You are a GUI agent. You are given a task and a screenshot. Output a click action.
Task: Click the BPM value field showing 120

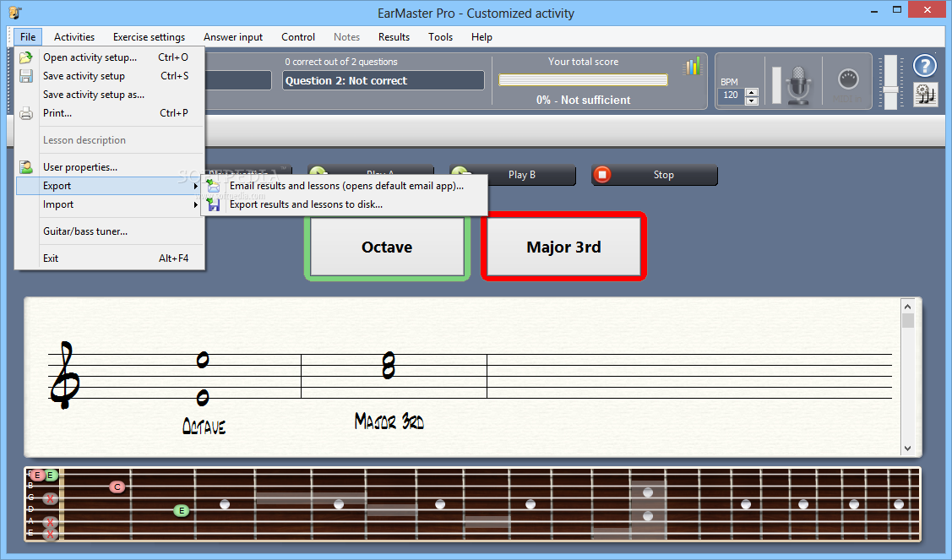coord(731,95)
